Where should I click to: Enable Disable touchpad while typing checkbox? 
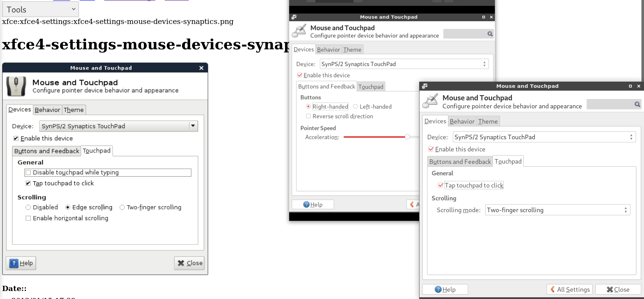tap(28, 173)
